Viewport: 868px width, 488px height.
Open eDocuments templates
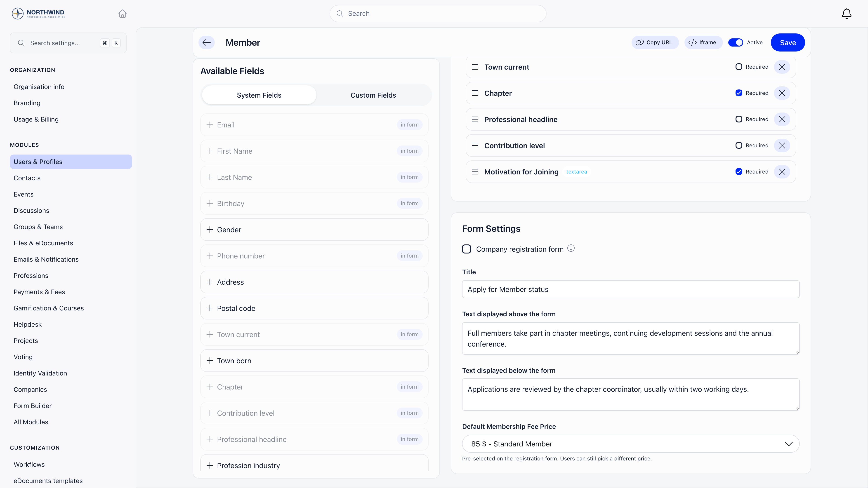tap(48, 481)
